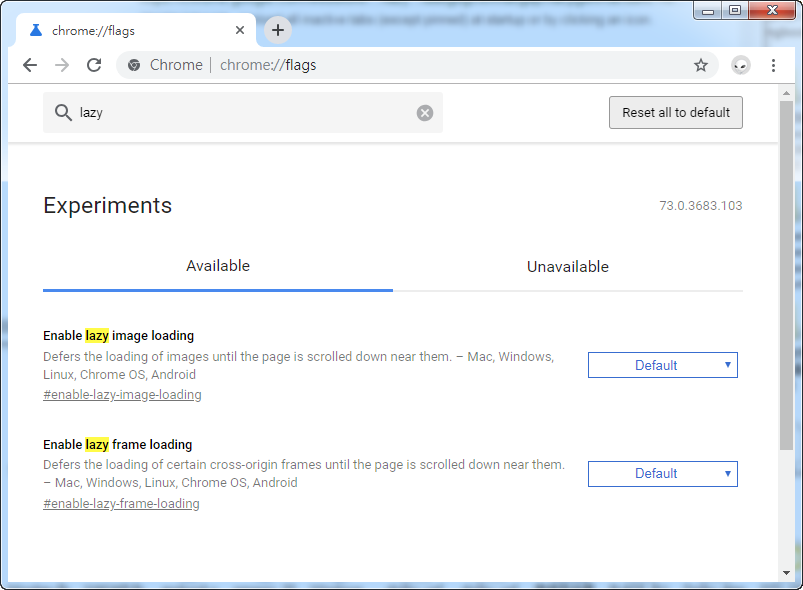Open the #enable-lazy-image-loading link
Screen dimensions: 803x590
point(122,394)
